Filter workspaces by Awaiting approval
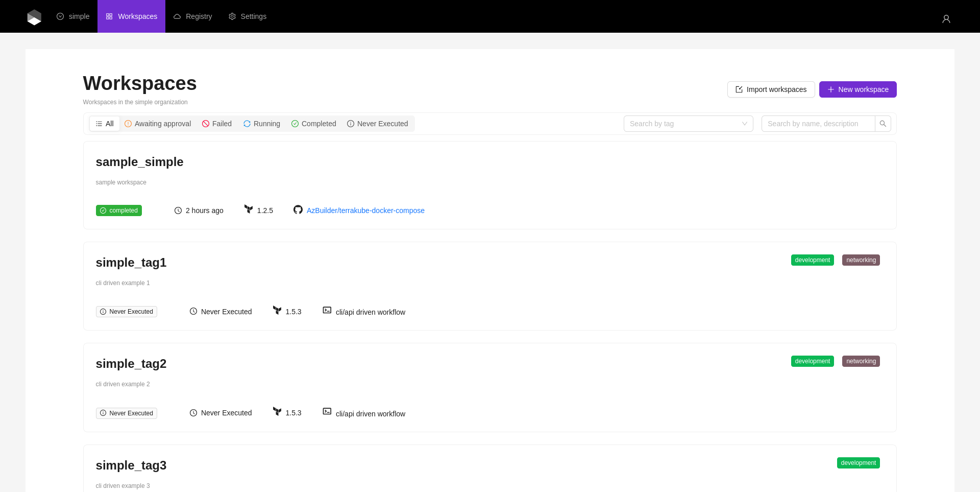The height and width of the screenshot is (492, 980). pyautogui.click(x=158, y=124)
